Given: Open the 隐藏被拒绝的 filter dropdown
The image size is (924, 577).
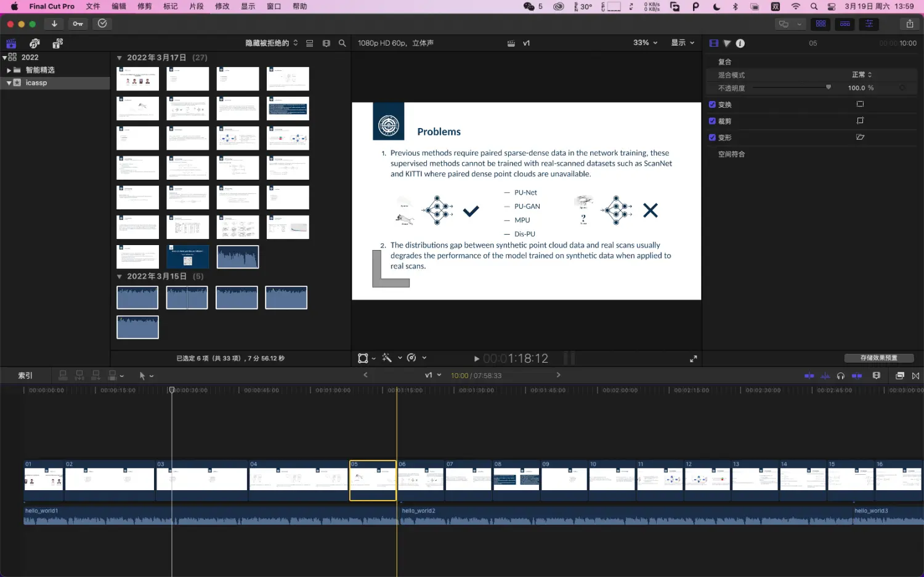Looking at the screenshot, I should click(271, 43).
